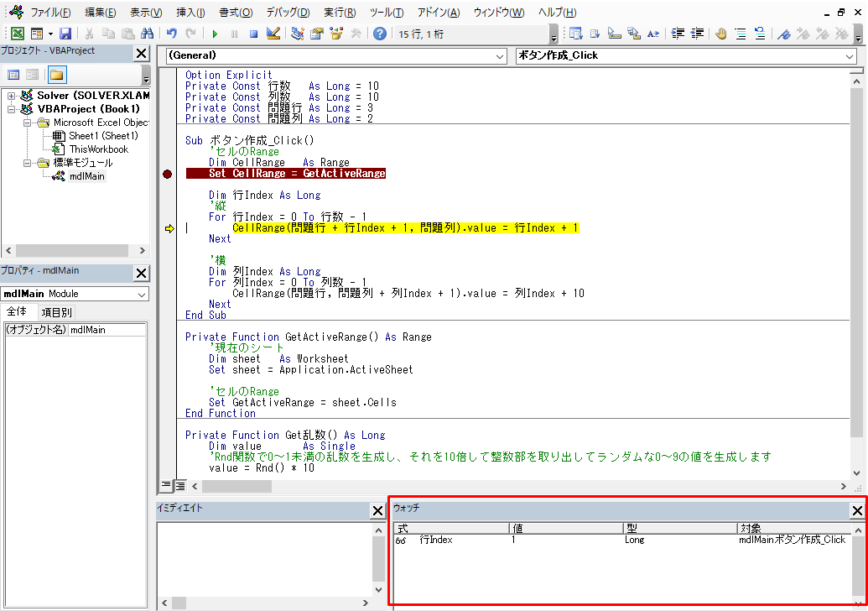Click the Reset (stop) toolbar icon
This screenshot has height=611, width=868.
coord(253,34)
